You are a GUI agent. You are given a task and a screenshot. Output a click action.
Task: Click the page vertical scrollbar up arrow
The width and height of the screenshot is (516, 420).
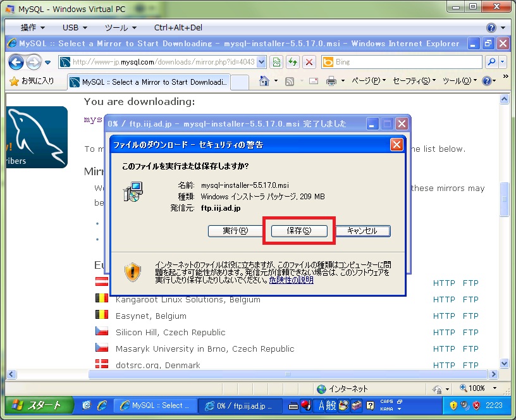click(x=504, y=99)
